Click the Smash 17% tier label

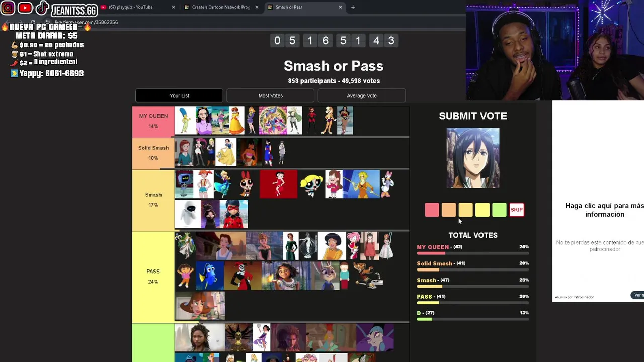pos(153,200)
